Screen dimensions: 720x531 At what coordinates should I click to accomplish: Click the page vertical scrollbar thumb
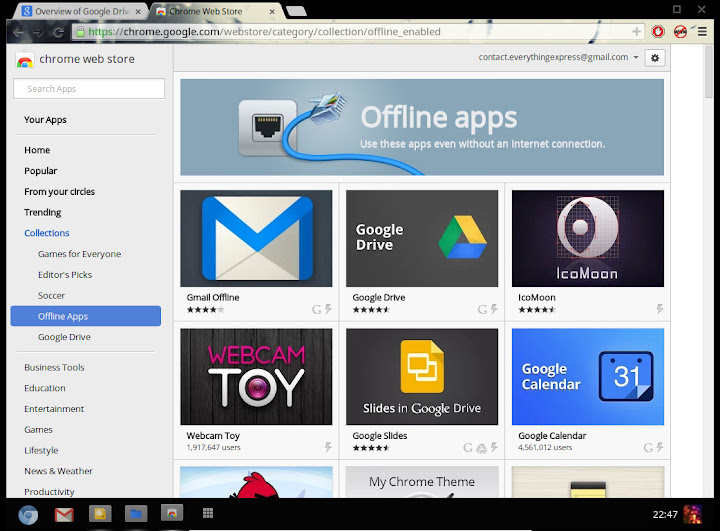pos(709,71)
